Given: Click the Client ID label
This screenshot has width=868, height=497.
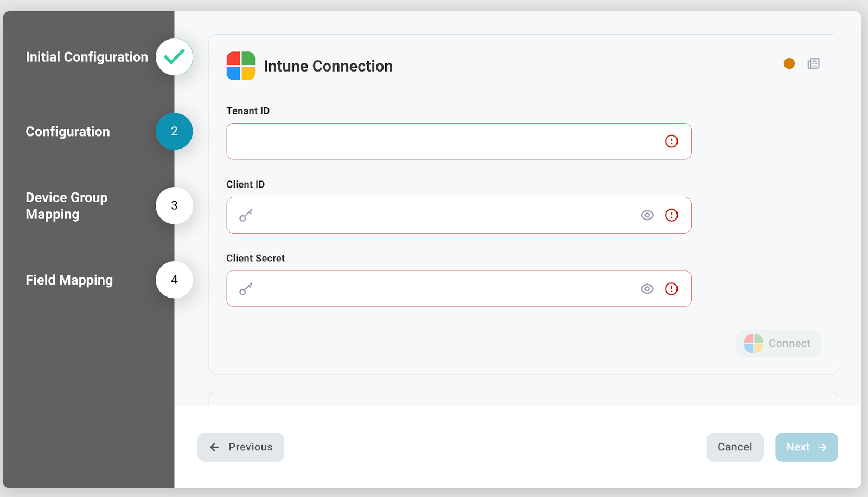Looking at the screenshot, I should click(246, 185).
